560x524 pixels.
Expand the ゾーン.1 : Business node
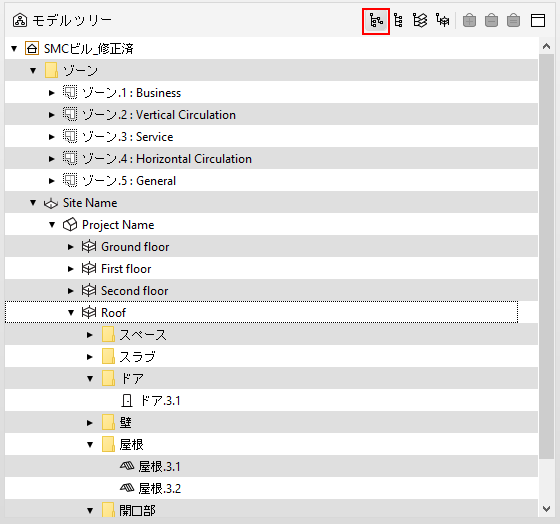[x=52, y=93]
